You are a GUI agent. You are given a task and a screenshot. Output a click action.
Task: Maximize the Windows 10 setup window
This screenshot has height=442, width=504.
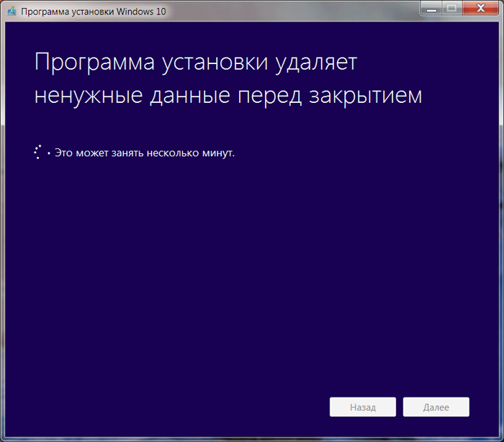(x=452, y=8)
